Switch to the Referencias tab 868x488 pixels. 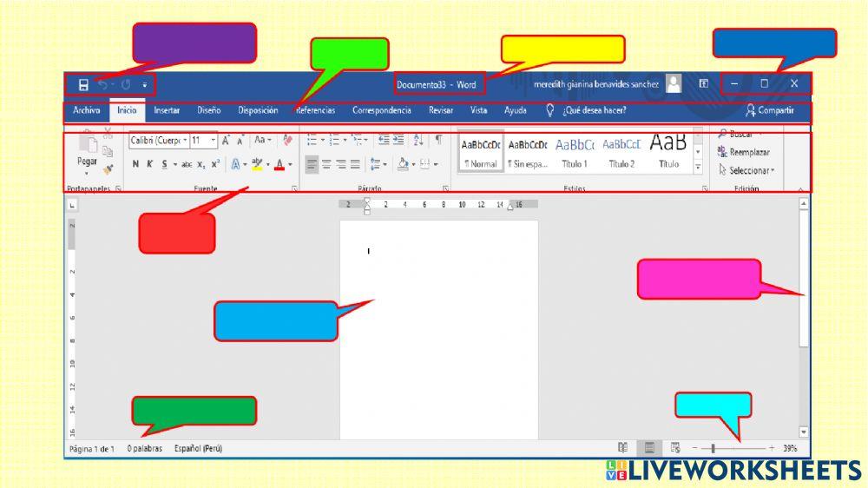tap(315, 111)
